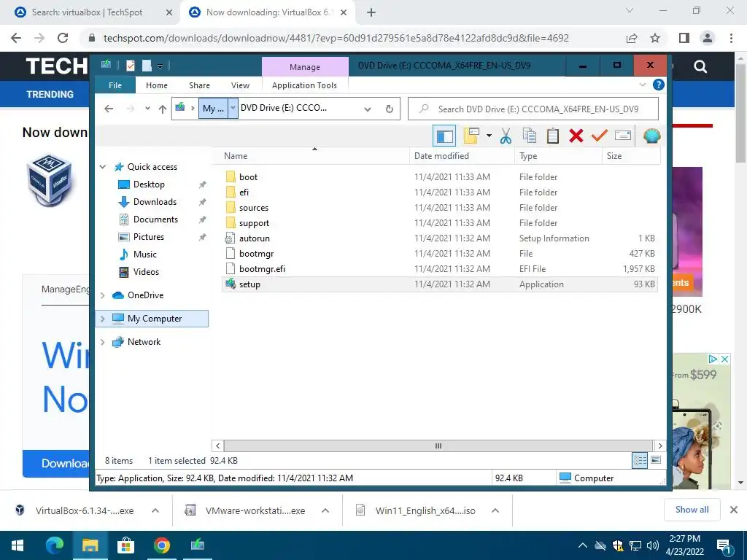The image size is (747, 560).
Task: Switch to Large icons view in status bar
Action: pyautogui.click(x=656, y=460)
